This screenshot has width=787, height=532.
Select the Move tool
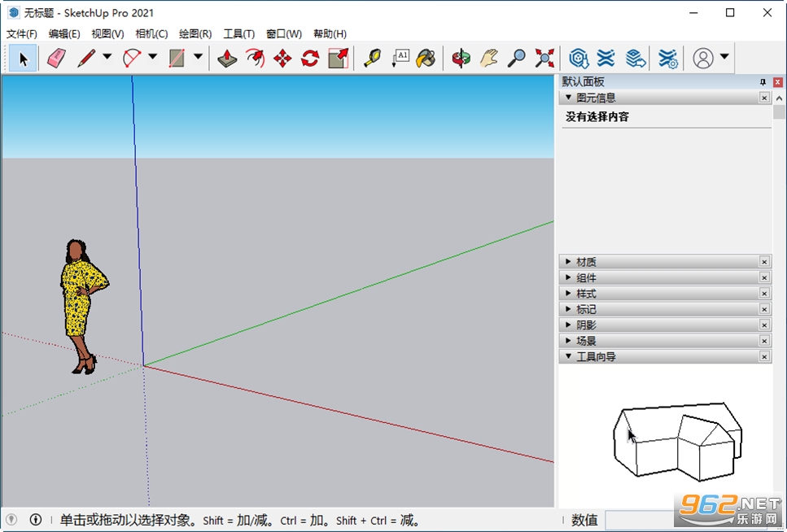[x=282, y=59]
